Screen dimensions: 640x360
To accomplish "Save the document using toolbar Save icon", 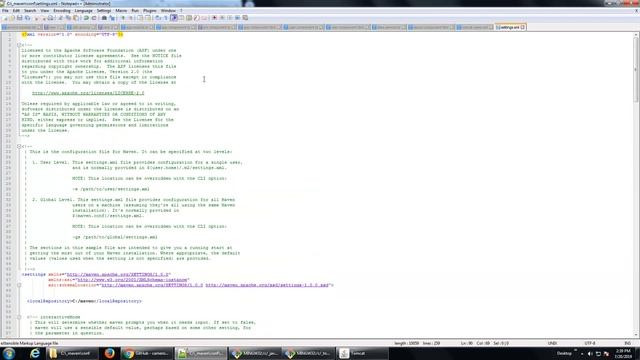I will [x=20, y=18].
